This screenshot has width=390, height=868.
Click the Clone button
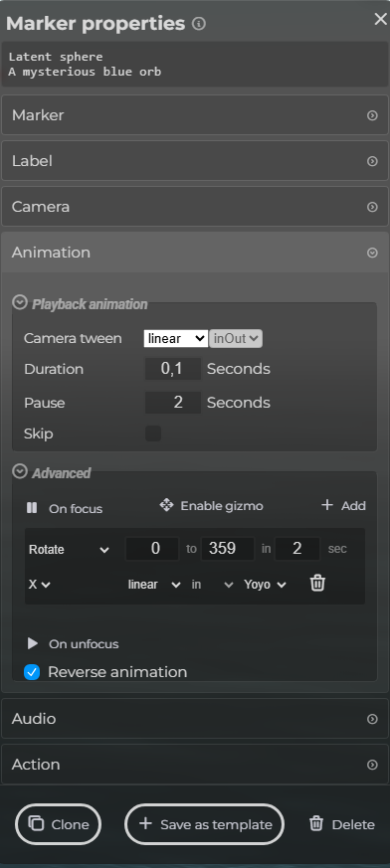tap(58, 824)
